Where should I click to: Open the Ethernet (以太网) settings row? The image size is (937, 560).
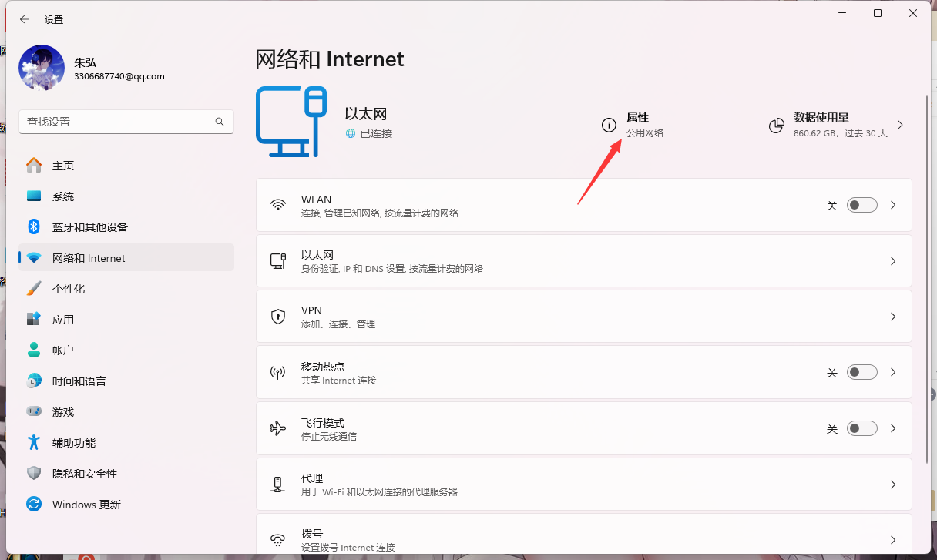pos(583,261)
